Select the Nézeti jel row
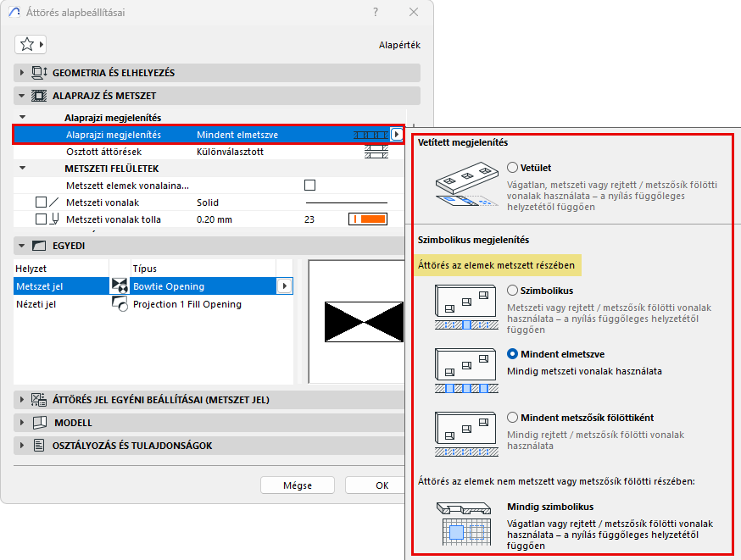The height and width of the screenshot is (560, 741). coord(153,304)
